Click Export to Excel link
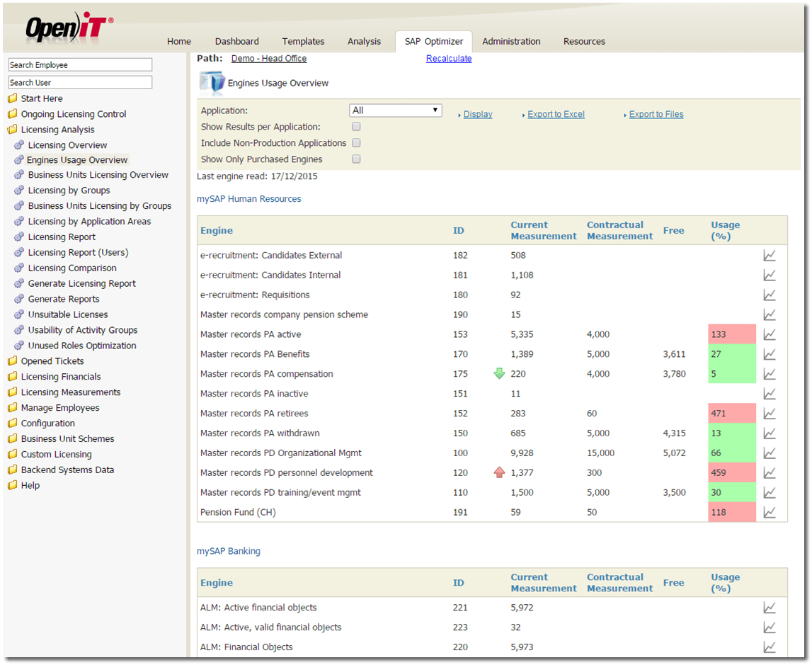Image resolution: width=812 pixels, height=665 pixels. click(556, 115)
